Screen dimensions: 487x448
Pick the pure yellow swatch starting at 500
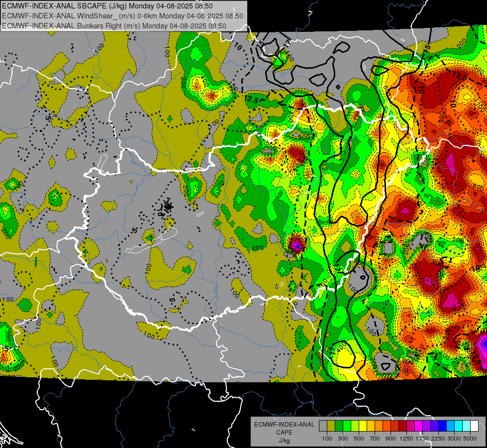[363, 426]
